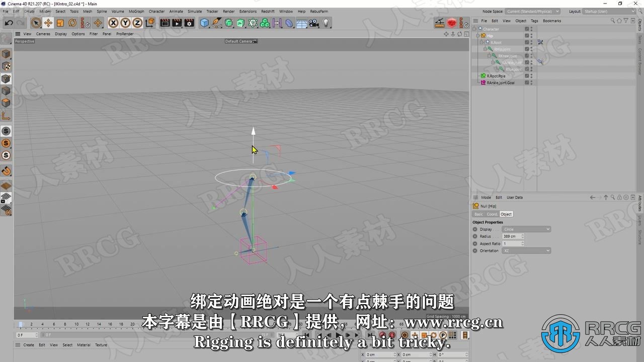Open the Character menu
The height and width of the screenshot is (362, 644).
pyautogui.click(x=156, y=11)
